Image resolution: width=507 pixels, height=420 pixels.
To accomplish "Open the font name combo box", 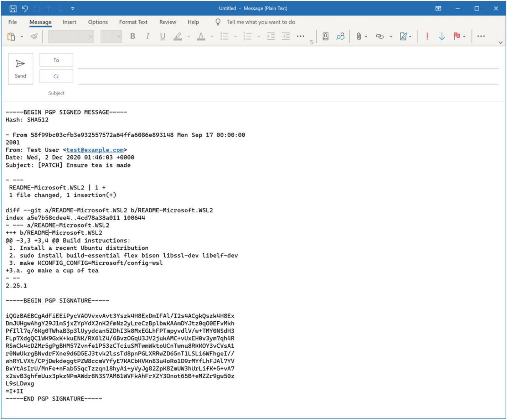I will click(71, 36).
